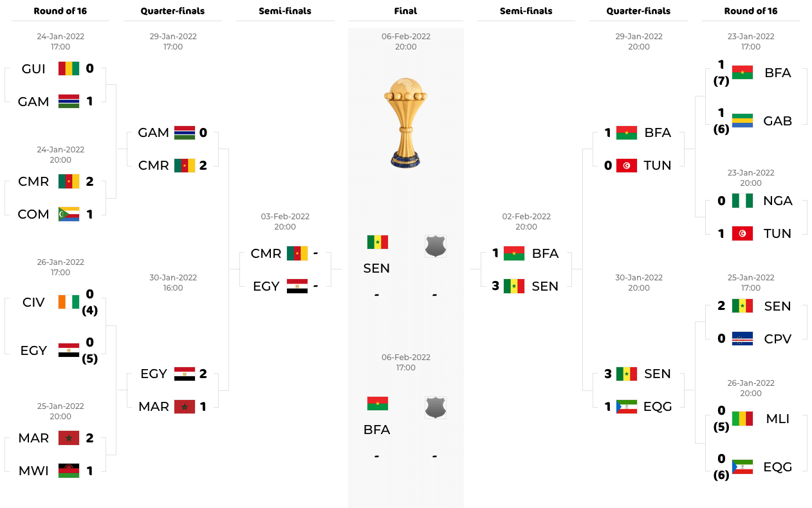Click the golden trophy image in Final column

pyautogui.click(x=405, y=123)
